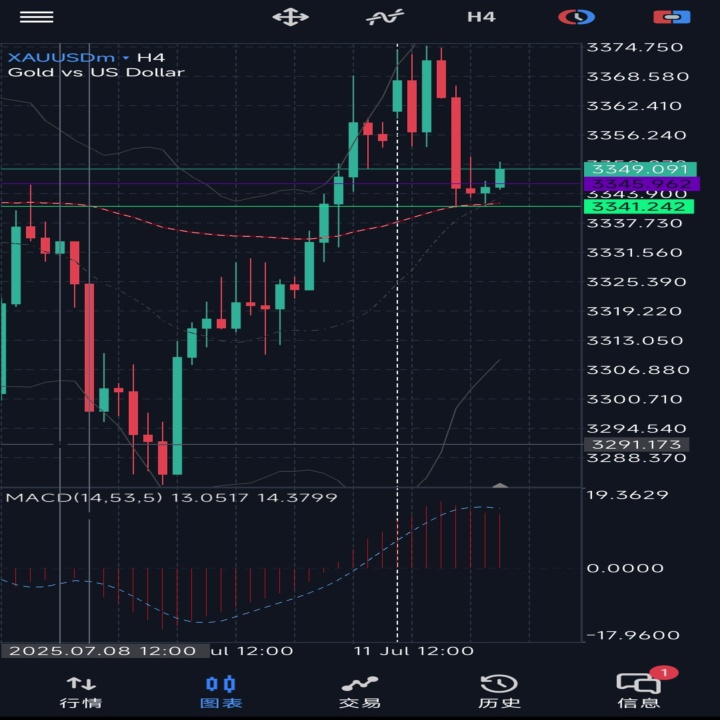The image size is (720, 720).
Task: Open 信息 messages with notification badge
Action: click(x=639, y=692)
